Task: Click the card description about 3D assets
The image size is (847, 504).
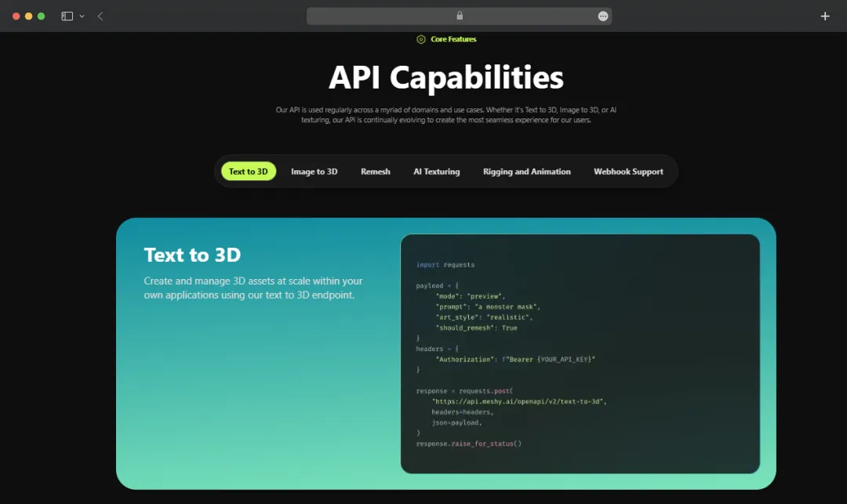Action: [x=253, y=288]
